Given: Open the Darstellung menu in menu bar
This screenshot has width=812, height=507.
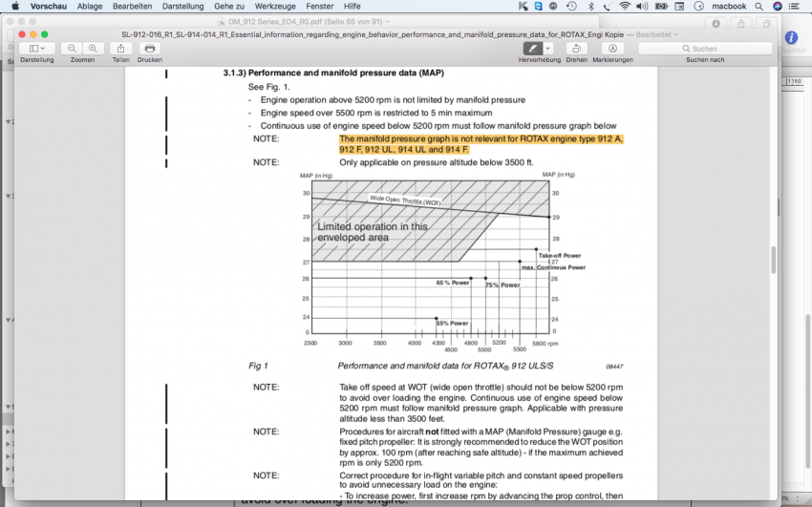Looking at the screenshot, I should pos(182,7).
